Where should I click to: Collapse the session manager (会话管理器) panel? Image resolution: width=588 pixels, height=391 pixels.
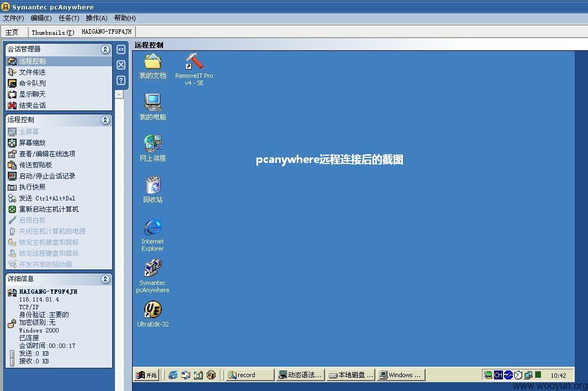[x=106, y=49]
